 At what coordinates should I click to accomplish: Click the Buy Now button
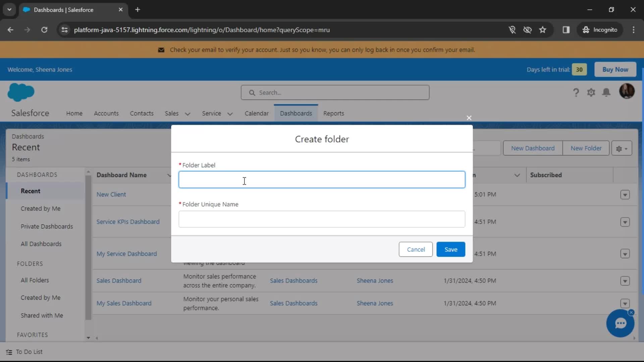[x=615, y=69]
